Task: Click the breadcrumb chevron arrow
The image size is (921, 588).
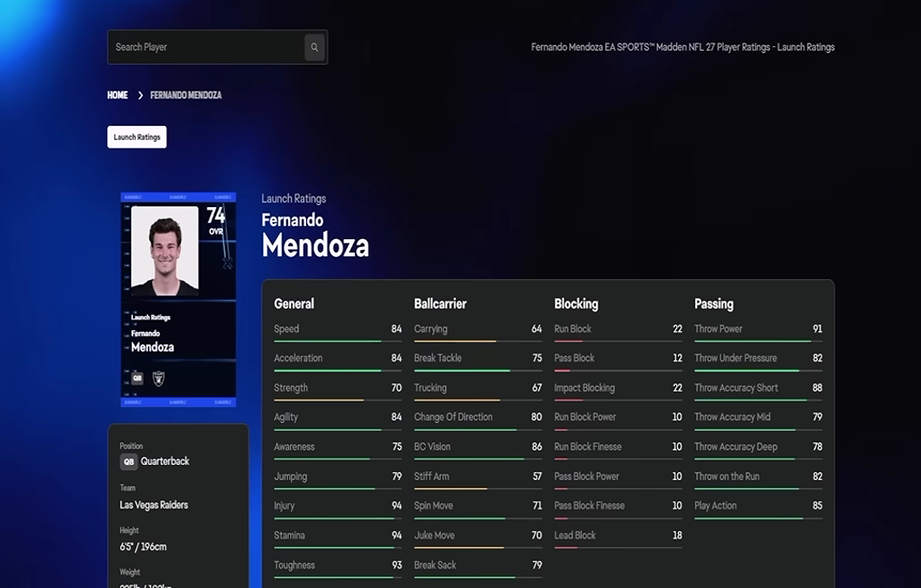Action: coord(140,95)
